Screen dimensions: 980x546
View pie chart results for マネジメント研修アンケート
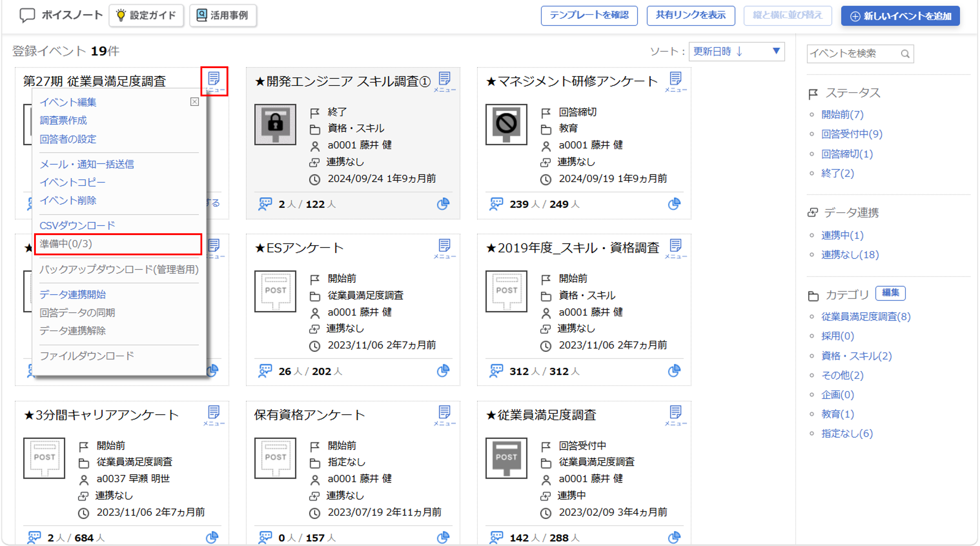point(674,204)
